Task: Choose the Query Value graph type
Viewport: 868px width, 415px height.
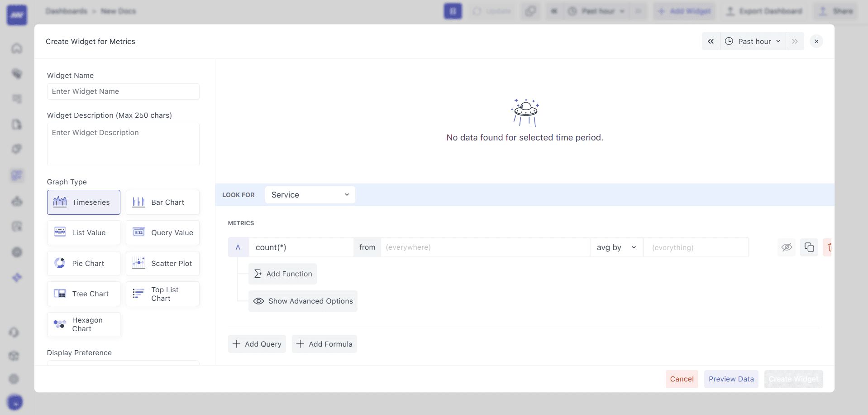Action: [162, 232]
